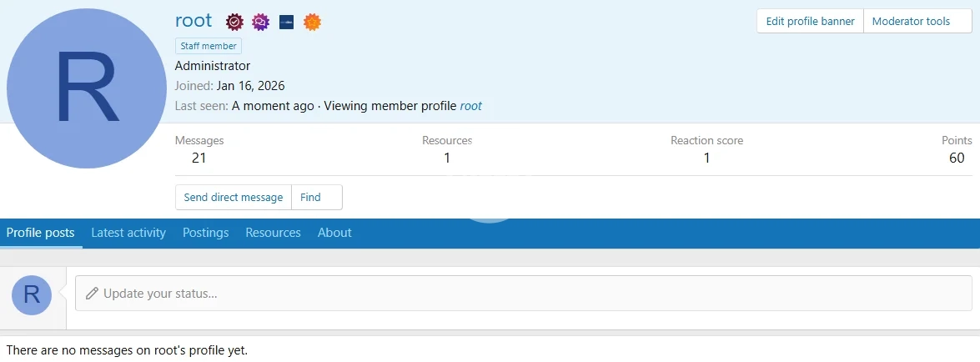Click the orange star badge icon
Image resolution: width=980 pixels, height=362 pixels.
pos(312,22)
